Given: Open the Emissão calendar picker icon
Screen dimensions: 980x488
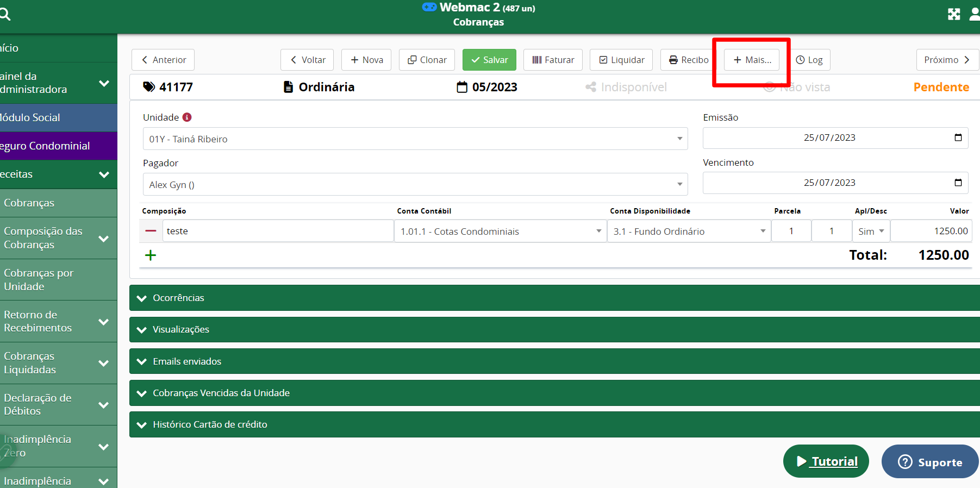Looking at the screenshot, I should [x=958, y=137].
